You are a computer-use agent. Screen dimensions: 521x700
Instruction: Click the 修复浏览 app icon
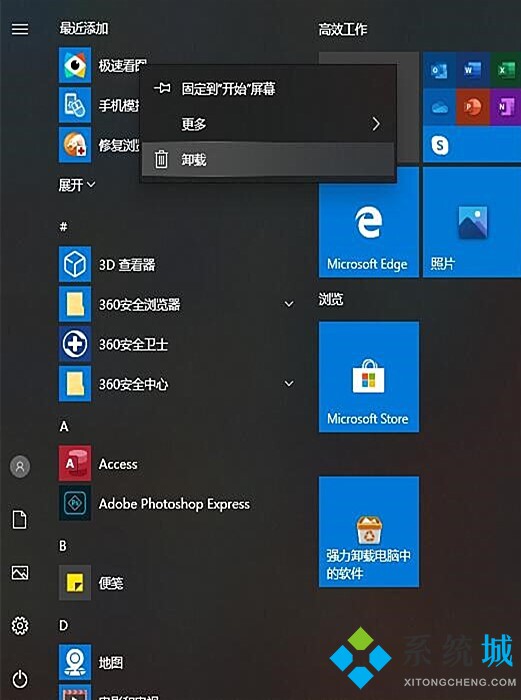pos(75,145)
